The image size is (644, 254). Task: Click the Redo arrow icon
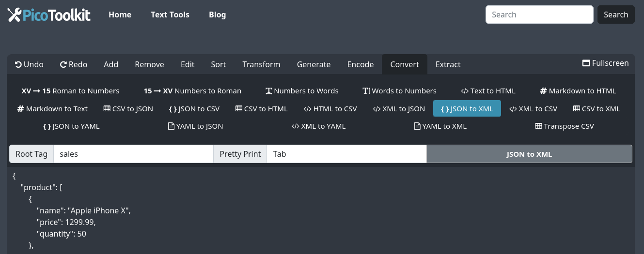pos(63,64)
